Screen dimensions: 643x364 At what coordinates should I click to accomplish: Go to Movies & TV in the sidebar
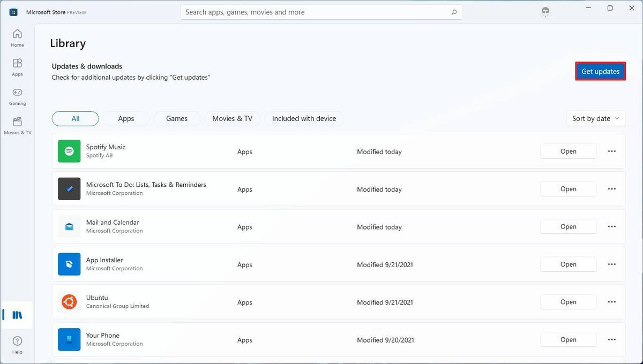(x=17, y=125)
